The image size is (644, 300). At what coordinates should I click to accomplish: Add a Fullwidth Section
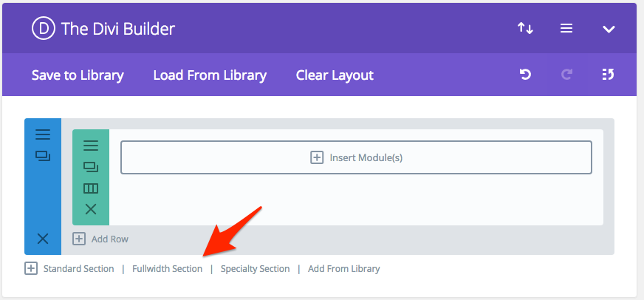167,269
